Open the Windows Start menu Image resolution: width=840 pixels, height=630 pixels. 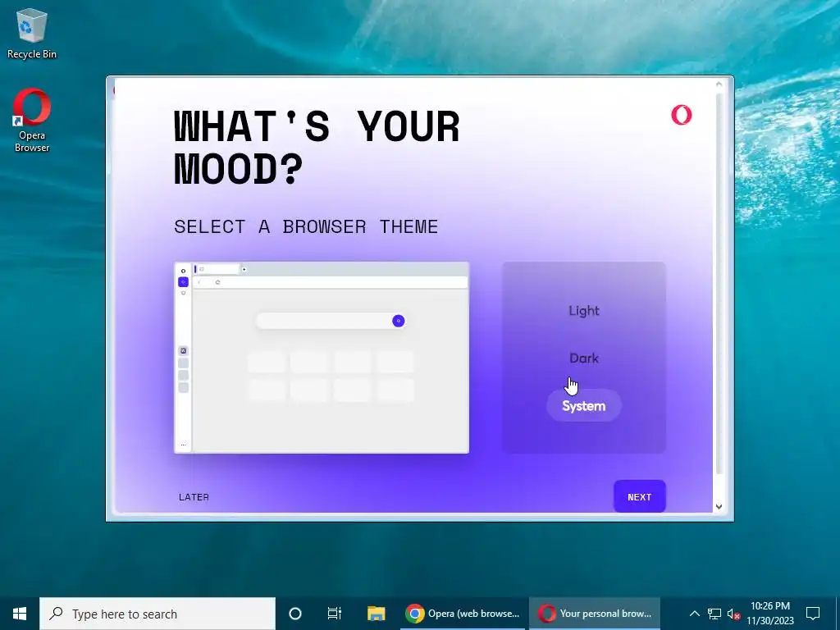20,614
